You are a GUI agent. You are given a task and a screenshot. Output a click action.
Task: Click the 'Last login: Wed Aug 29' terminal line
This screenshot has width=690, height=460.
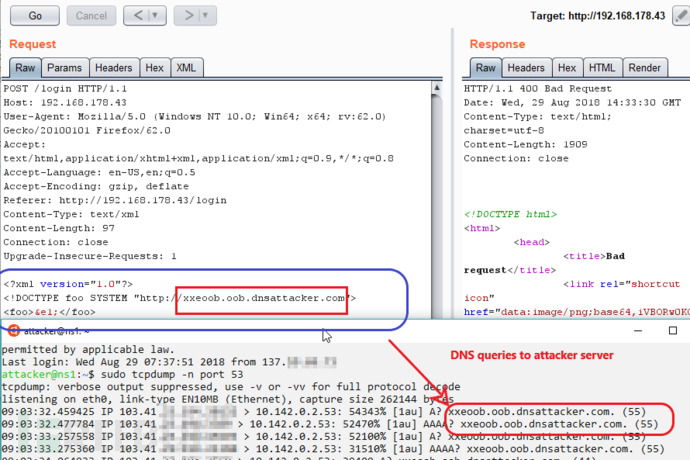coord(169,362)
